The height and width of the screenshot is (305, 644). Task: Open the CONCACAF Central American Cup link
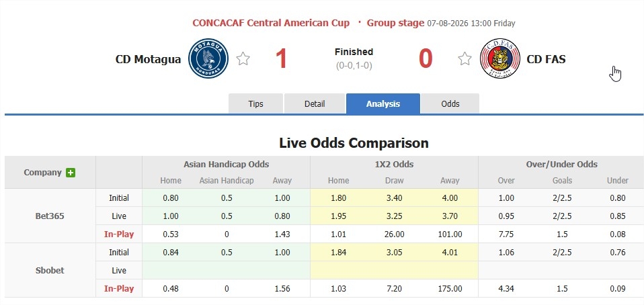click(271, 23)
